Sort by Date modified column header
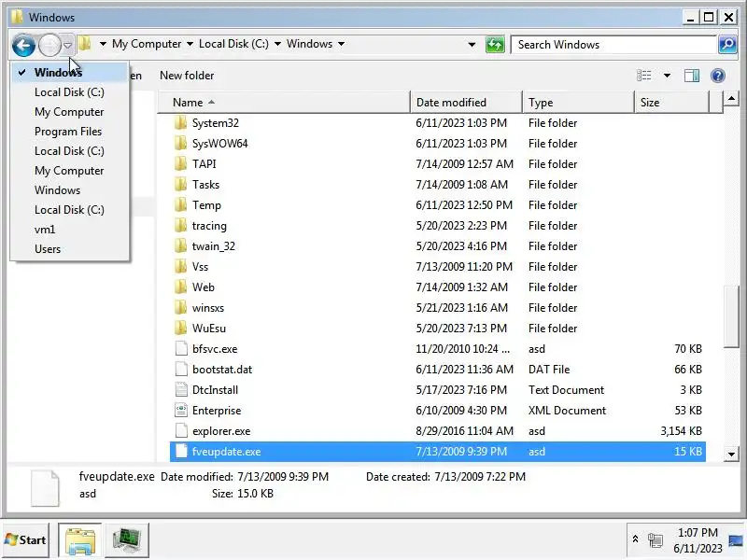The image size is (747, 560). pyautogui.click(x=466, y=103)
